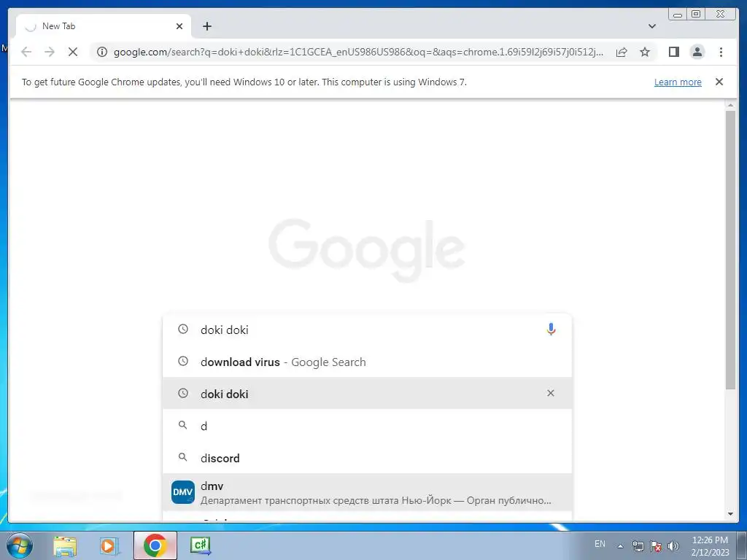Open the volume speaker icon
747x560 pixels.
[673, 546]
